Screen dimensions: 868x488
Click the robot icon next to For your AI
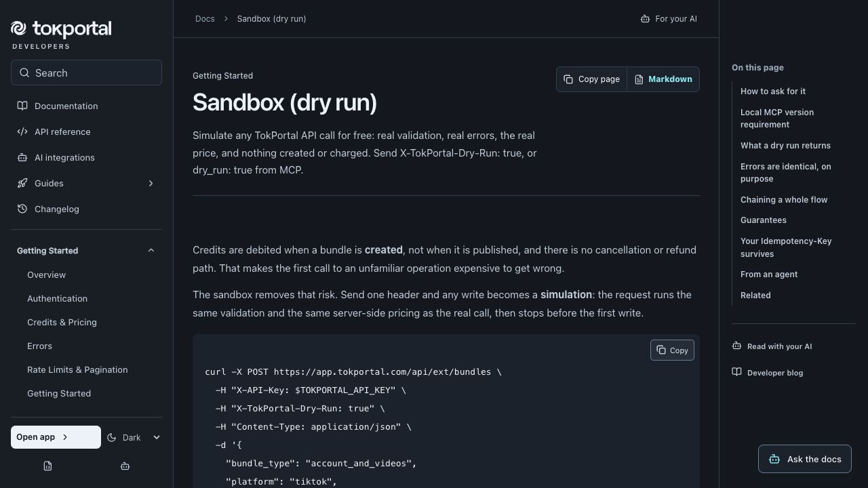click(645, 19)
